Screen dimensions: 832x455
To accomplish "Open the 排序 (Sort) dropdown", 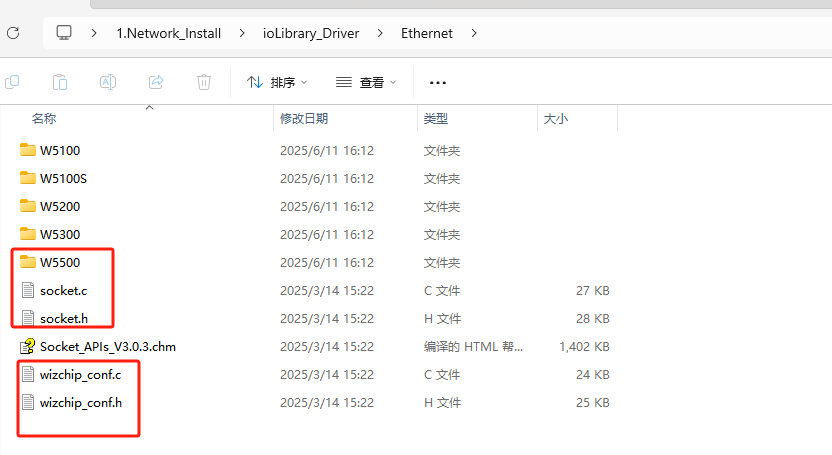I will click(277, 82).
